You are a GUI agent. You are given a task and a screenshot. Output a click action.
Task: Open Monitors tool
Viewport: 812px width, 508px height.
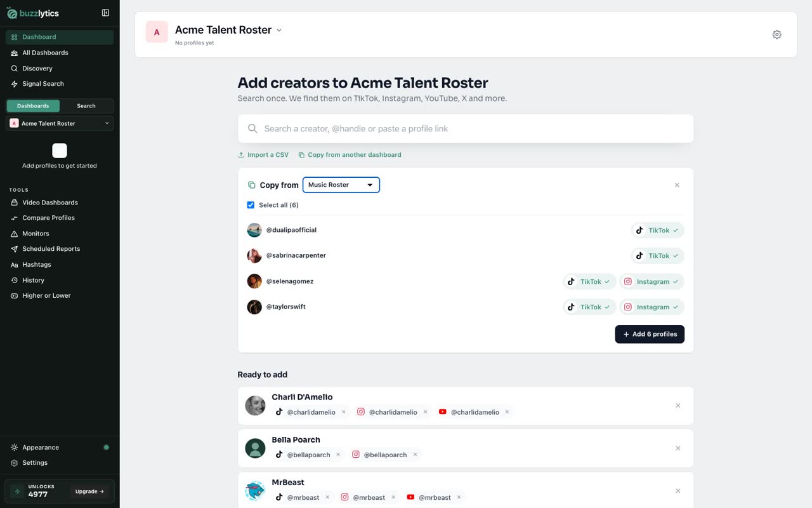point(60,234)
